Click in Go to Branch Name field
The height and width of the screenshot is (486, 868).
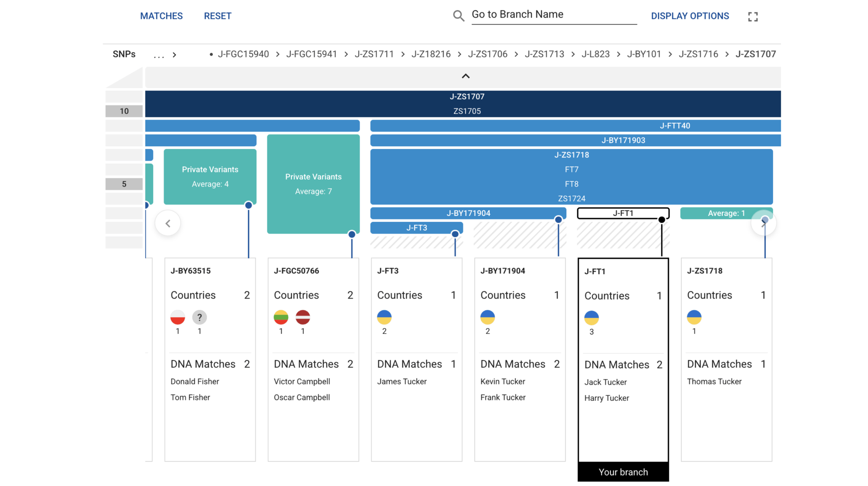[x=554, y=14]
